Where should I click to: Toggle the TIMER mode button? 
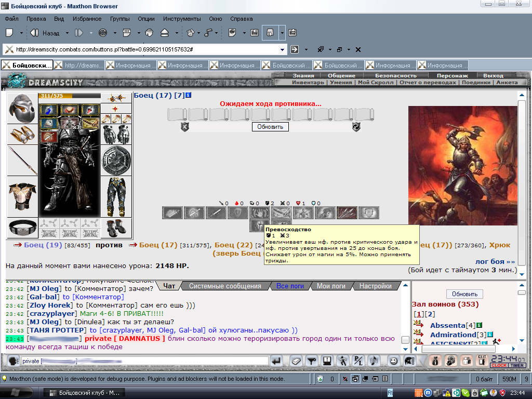(517, 365)
